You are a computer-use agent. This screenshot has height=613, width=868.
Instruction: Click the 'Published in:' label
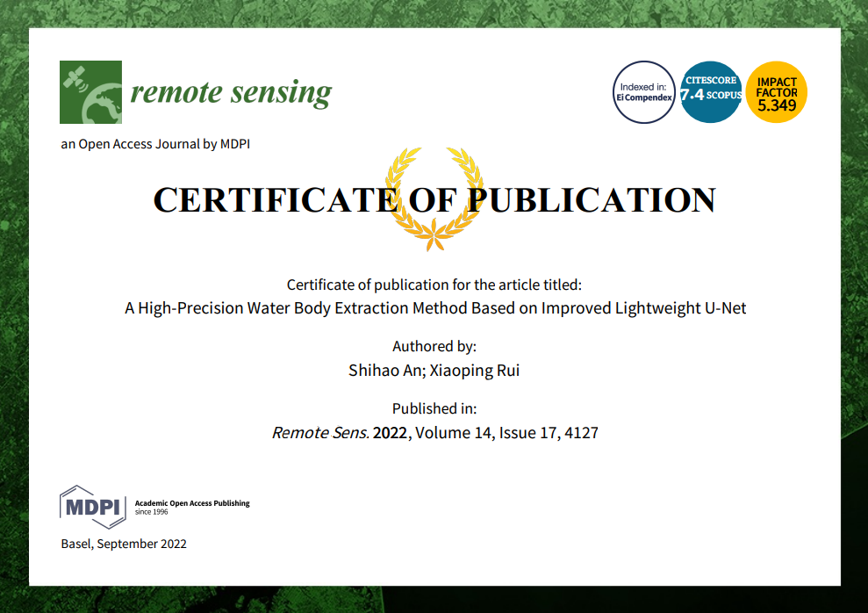[x=434, y=408]
